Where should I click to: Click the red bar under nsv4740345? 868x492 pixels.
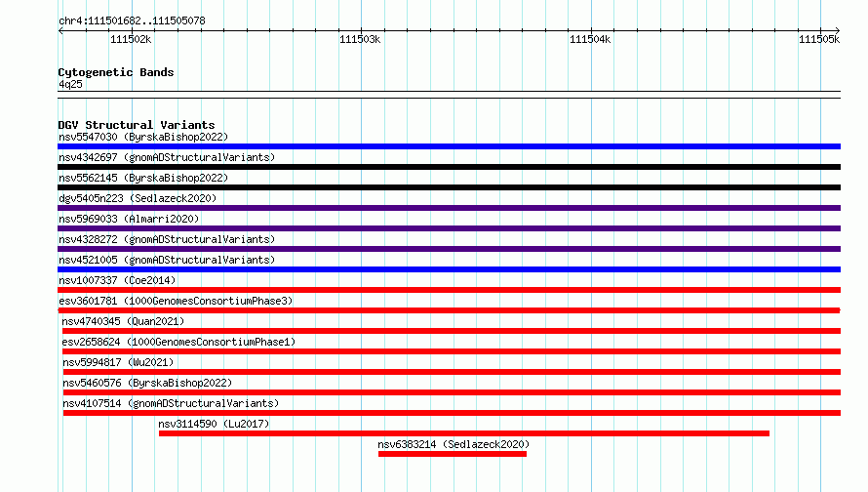coord(452,331)
